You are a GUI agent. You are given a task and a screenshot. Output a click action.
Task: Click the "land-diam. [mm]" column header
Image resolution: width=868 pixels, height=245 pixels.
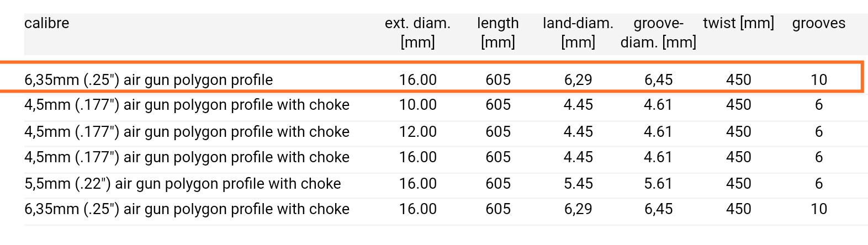pyautogui.click(x=578, y=33)
